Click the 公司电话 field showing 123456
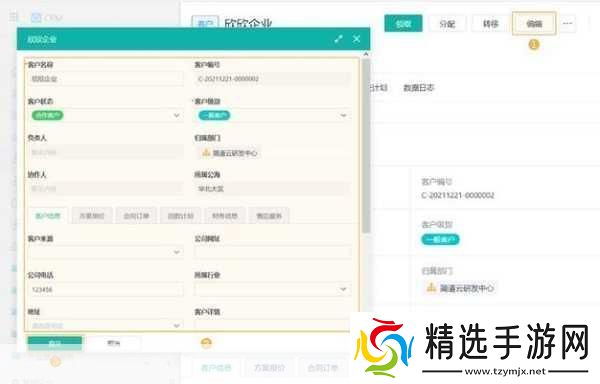 [105, 290]
